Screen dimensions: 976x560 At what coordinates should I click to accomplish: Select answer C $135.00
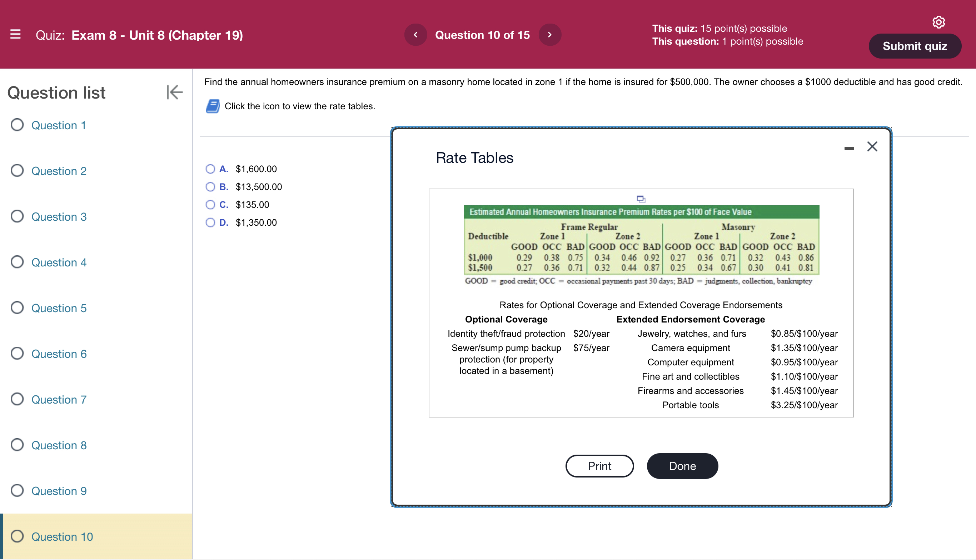(x=210, y=205)
